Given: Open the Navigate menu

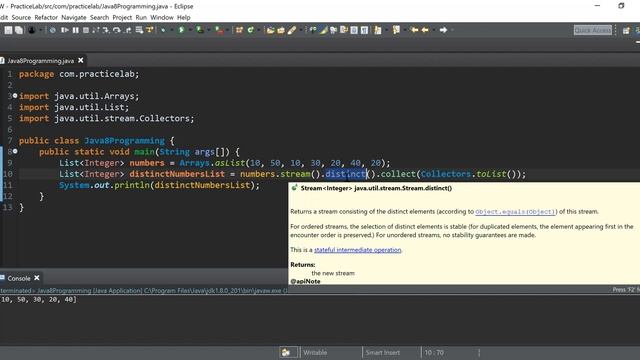Looking at the screenshot, I should point(74,18).
